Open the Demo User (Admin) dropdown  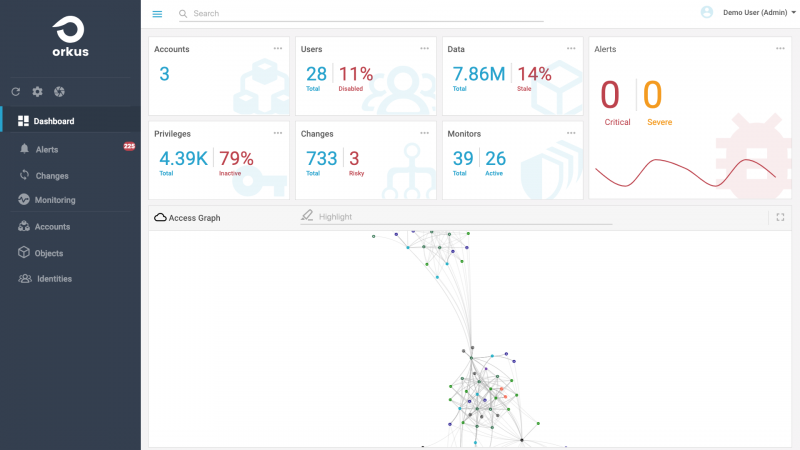click(760, 12)
